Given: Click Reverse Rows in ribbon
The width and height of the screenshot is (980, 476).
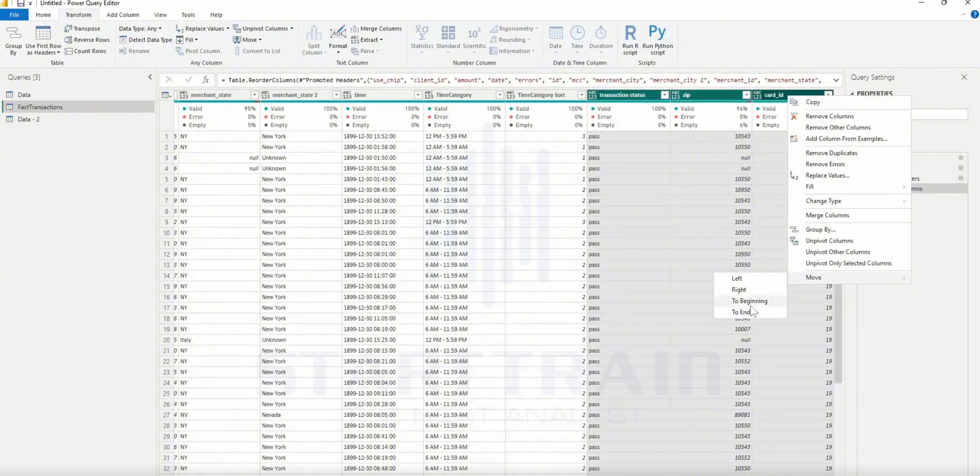Looking at the screenshot, I should point(87,40).
